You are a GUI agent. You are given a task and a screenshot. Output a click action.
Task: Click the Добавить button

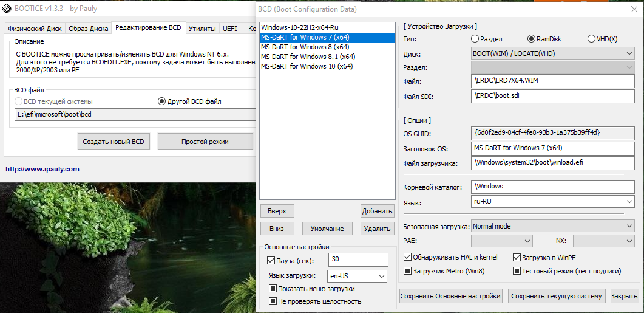377,210
